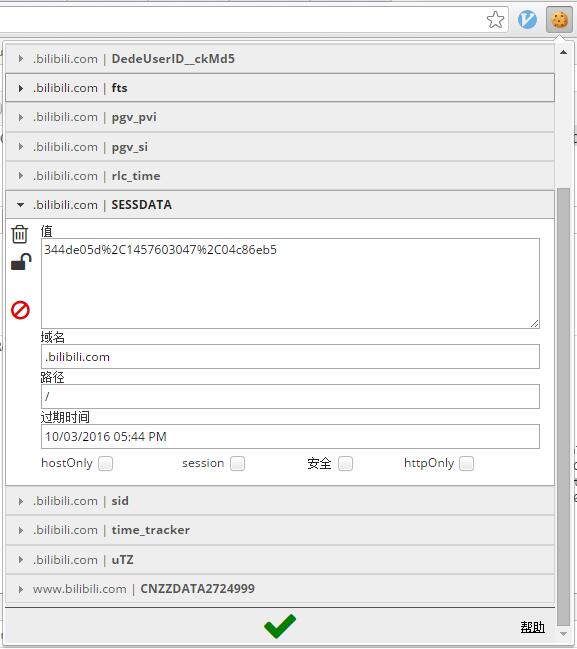
Task: Open the CNZZDATA2724999 cookie row
Action: (280, 589)
